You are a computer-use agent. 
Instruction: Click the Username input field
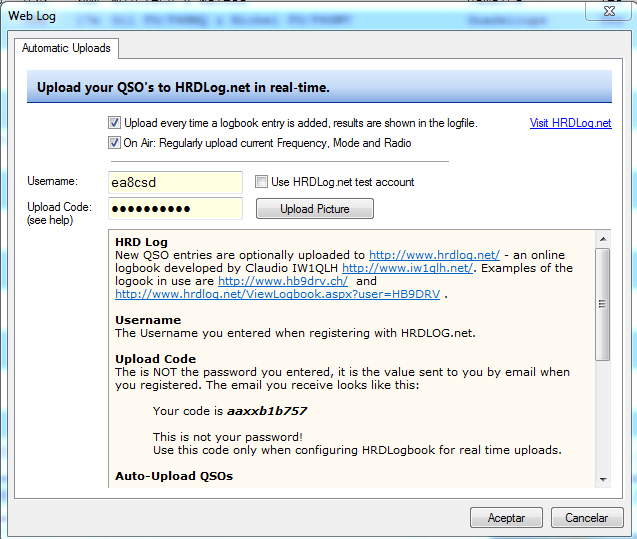coord(176,182)
